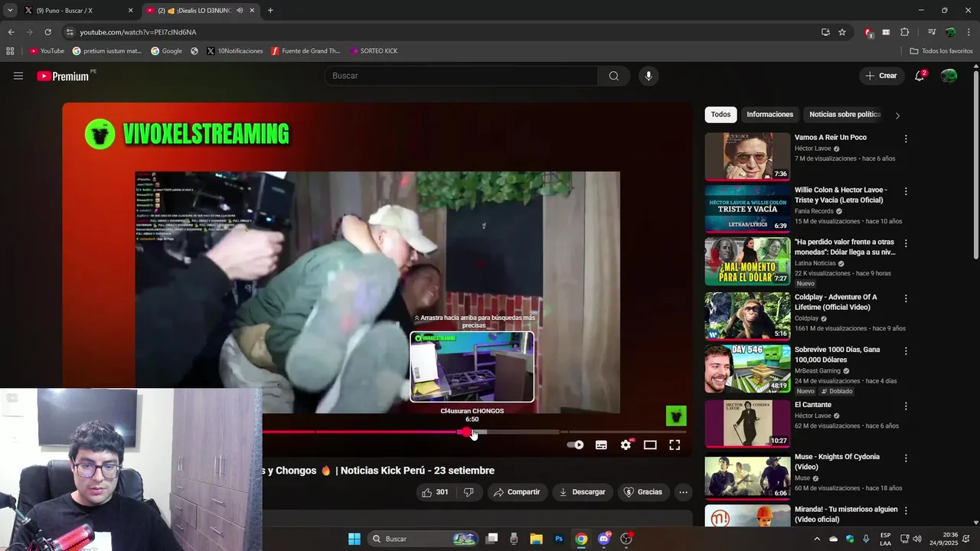Open the Chrome apps grid shortcut

point(10,51)
